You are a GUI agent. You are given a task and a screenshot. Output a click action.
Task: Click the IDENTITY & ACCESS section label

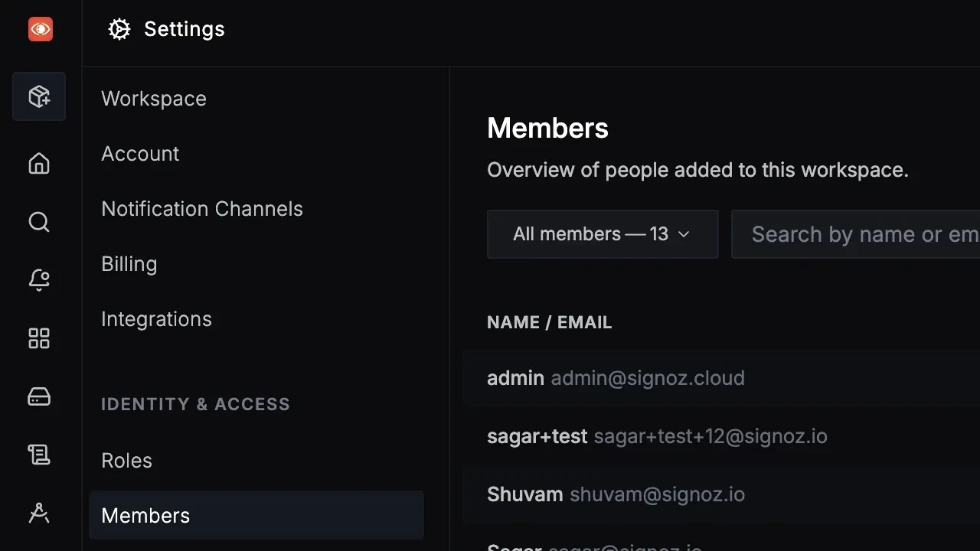pyautogui.click(x=195, y=404)
